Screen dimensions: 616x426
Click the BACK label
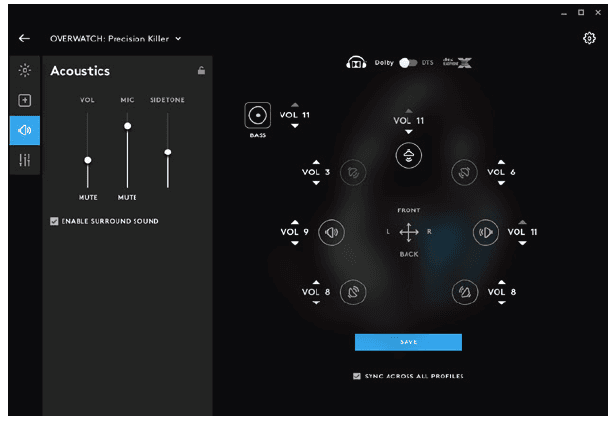coord(409,254)
